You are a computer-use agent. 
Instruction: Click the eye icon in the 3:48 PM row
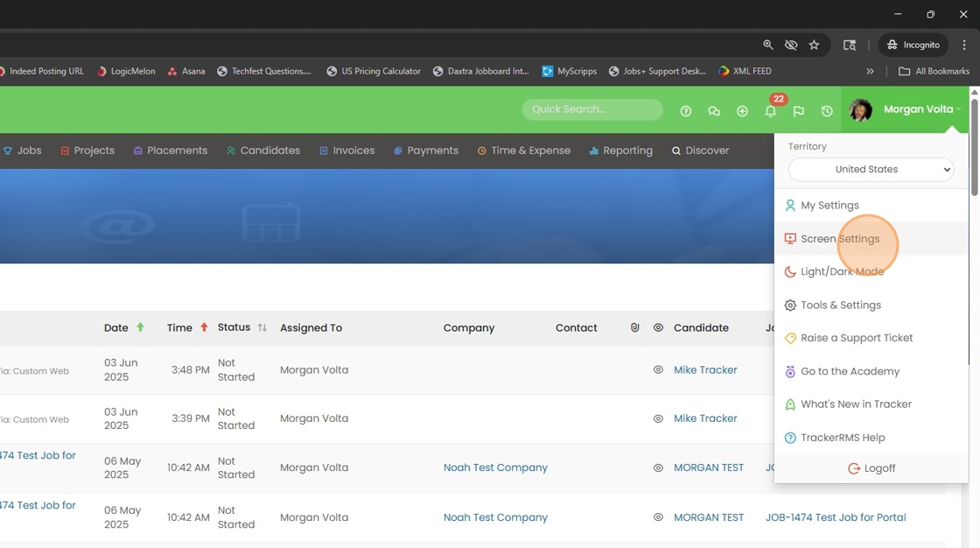click(658, 369)
